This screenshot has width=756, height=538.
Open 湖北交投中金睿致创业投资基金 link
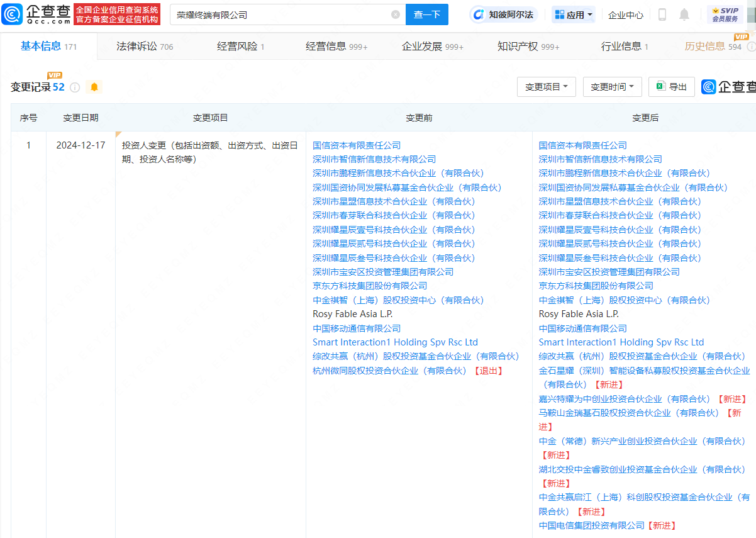(x=642, y=469)
